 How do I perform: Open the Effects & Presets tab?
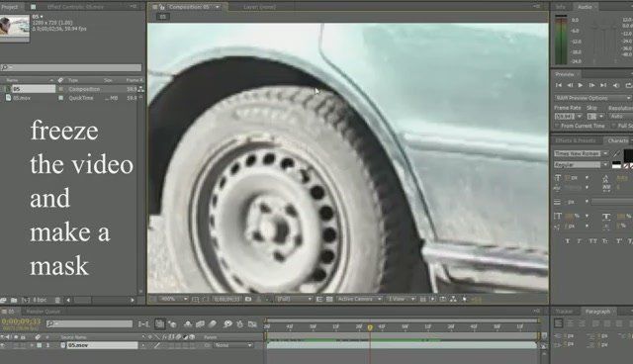[x=576, y=140]
